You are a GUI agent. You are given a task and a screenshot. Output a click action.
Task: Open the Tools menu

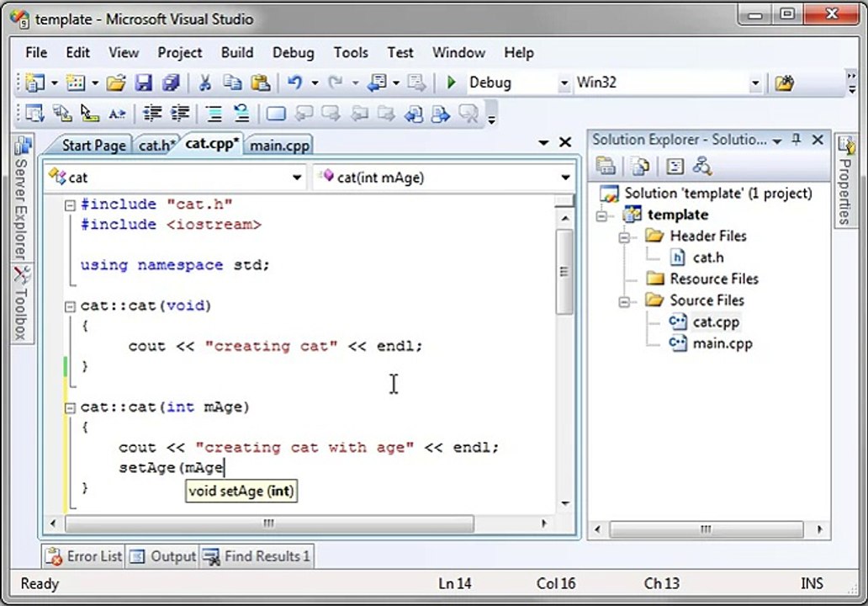(351, 53)
